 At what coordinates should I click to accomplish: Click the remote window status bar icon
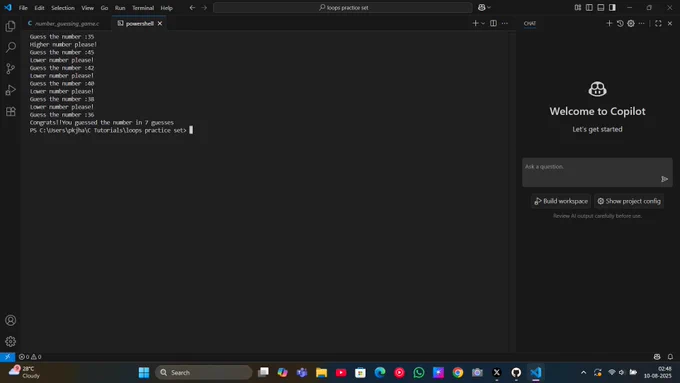pos(7,357)
